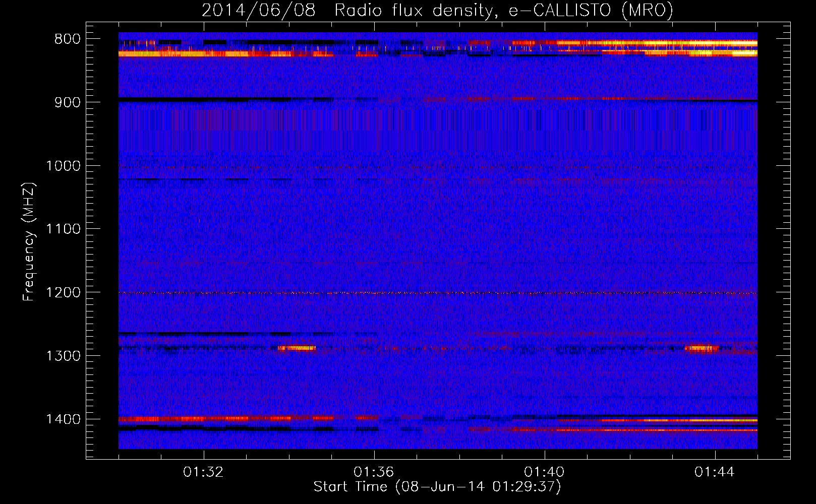Select the 800 frequency axis label
The width and height of the screenshot is (816, 504).
coord(68,39)
